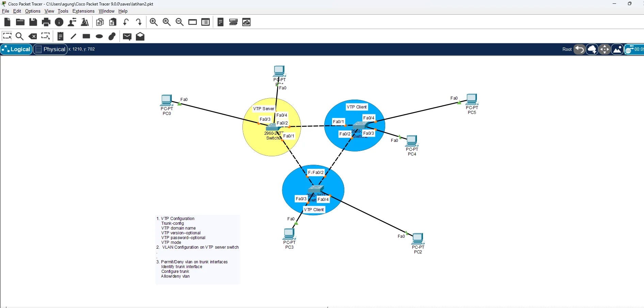Select the PC0 computer

(167, 101)
